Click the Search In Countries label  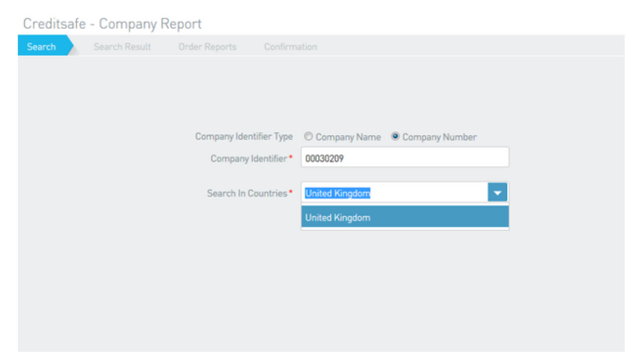(247, 193)
